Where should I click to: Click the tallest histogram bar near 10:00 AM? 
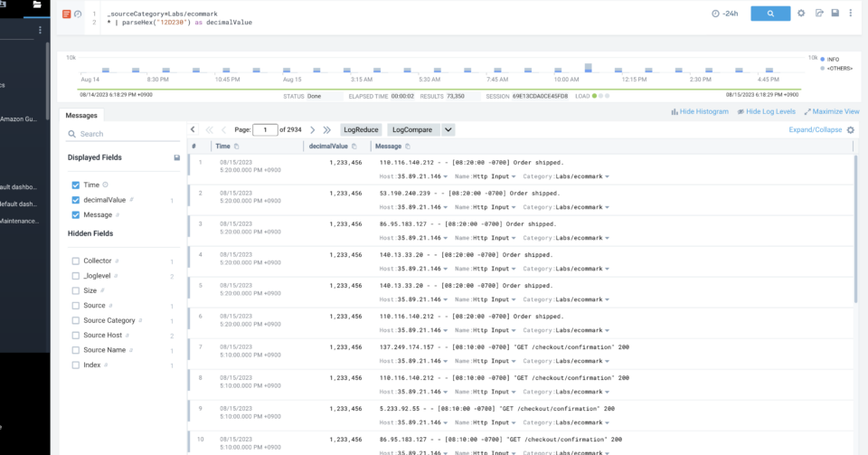coord(589,68)
